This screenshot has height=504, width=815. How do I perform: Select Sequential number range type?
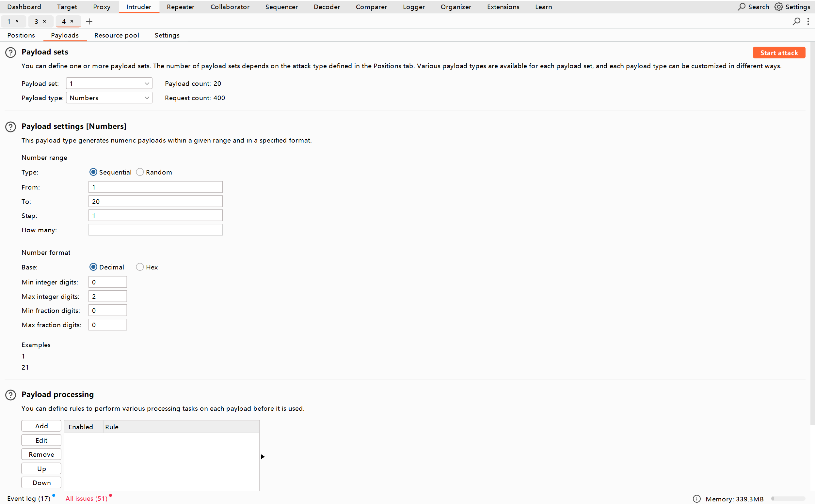pos(93,172)
